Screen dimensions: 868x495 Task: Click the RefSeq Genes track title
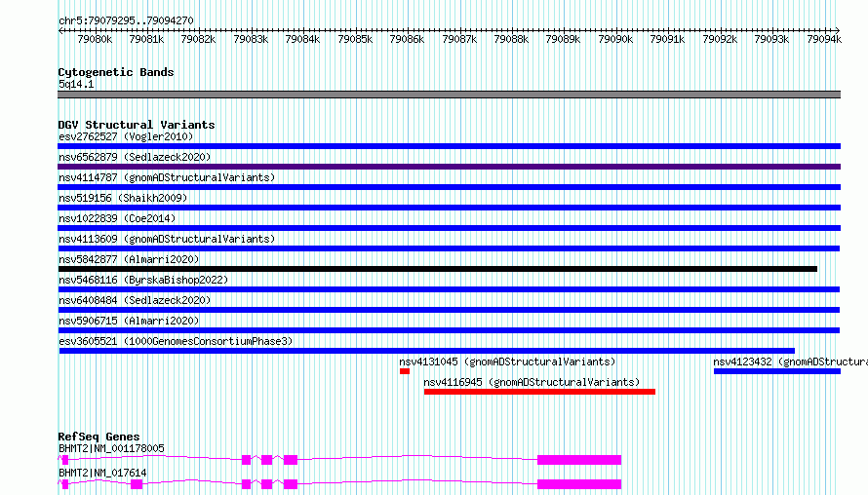99,437
